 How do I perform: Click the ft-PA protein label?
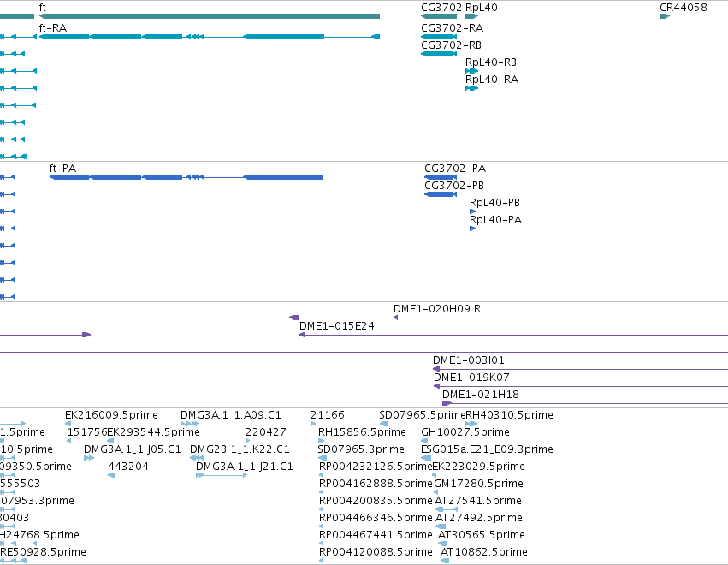pyautogui.click(x=62, y=168)
